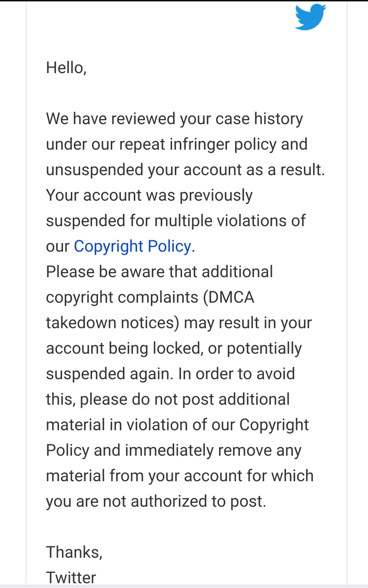The image size is (368, 588).
Task: Click the "Hello," greeting text
Action: [66, 68]
